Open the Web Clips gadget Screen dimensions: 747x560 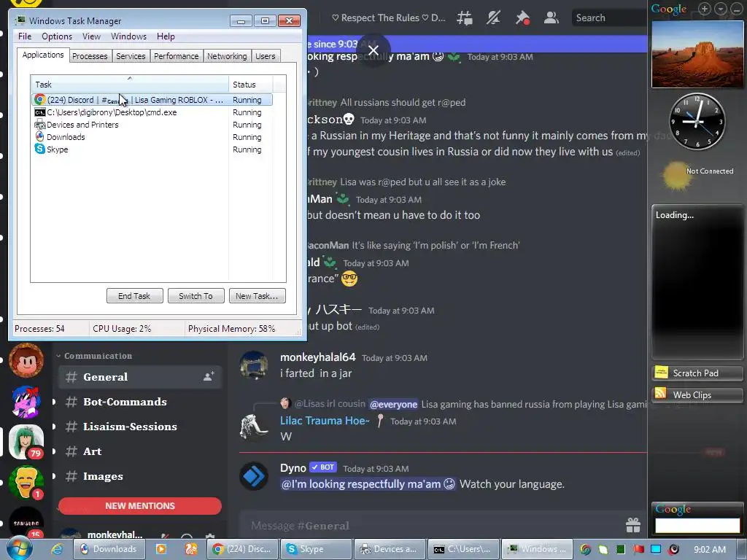point(697,394)
